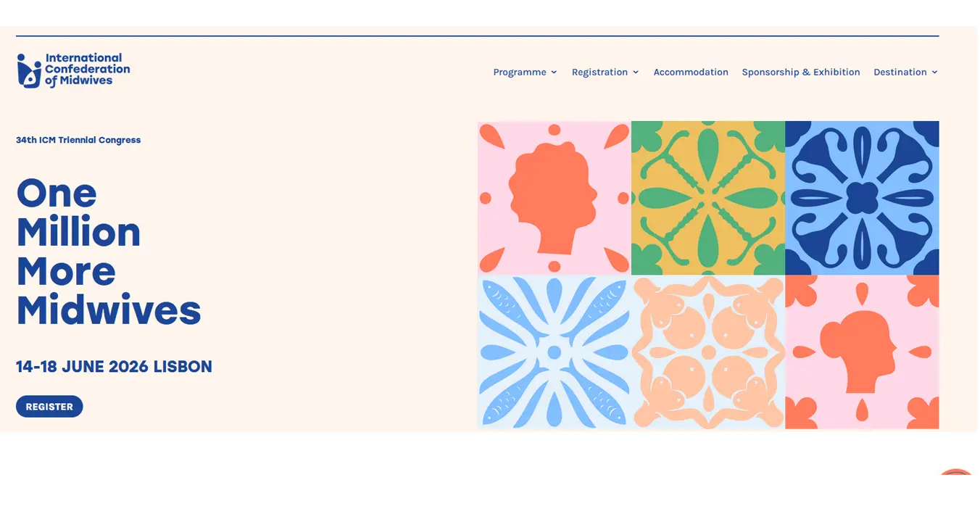Click the One Million More Midwives heading
This screenshot has width=980, height=506.
click(x=108, y=252)
